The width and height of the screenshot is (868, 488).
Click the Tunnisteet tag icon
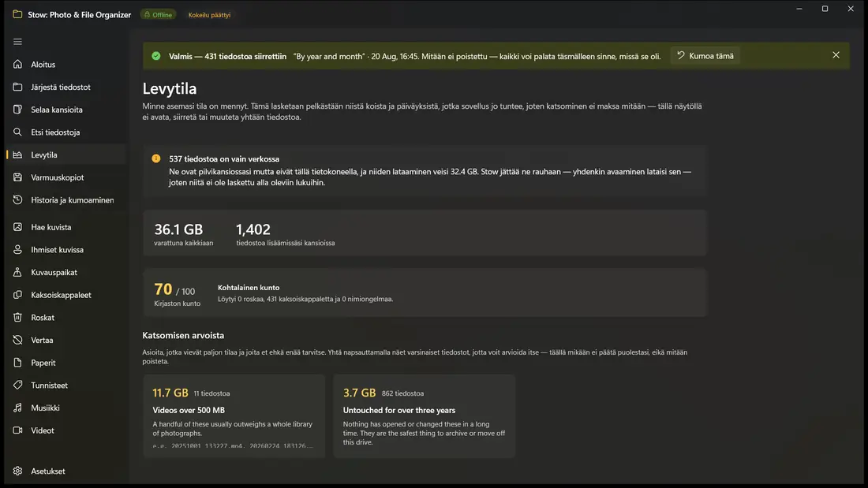[17, 385]
